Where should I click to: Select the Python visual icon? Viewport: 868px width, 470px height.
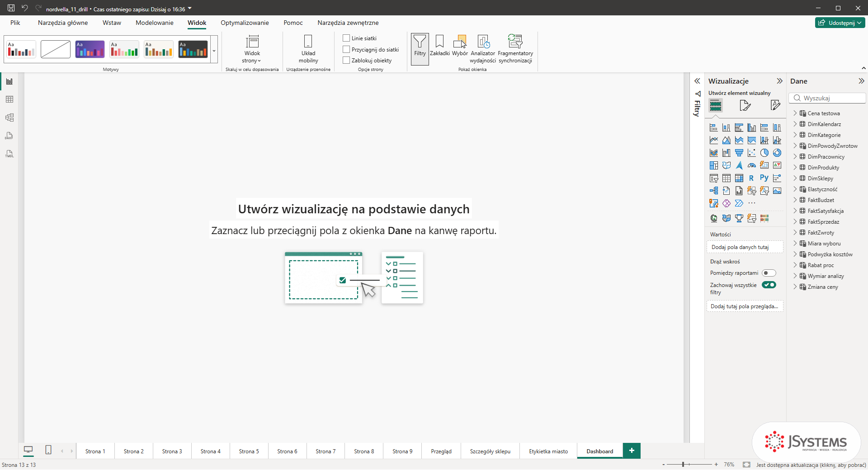click(x=764, y=178)
